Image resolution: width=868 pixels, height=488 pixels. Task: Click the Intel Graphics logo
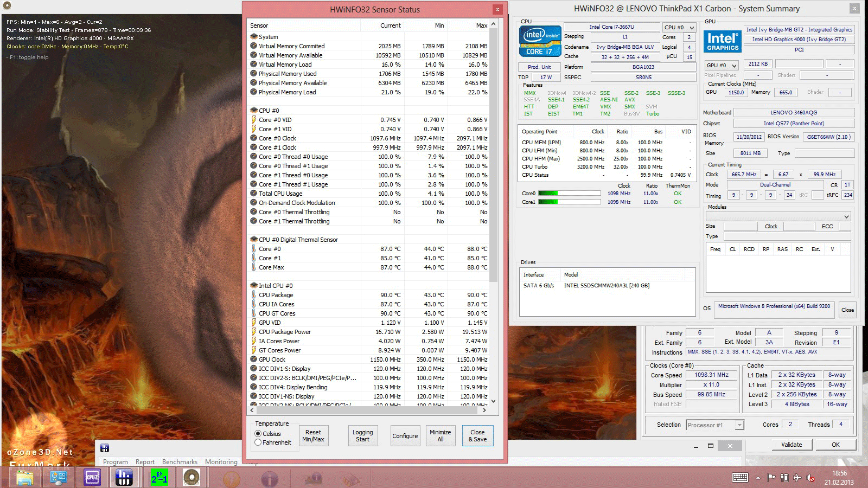723,42
